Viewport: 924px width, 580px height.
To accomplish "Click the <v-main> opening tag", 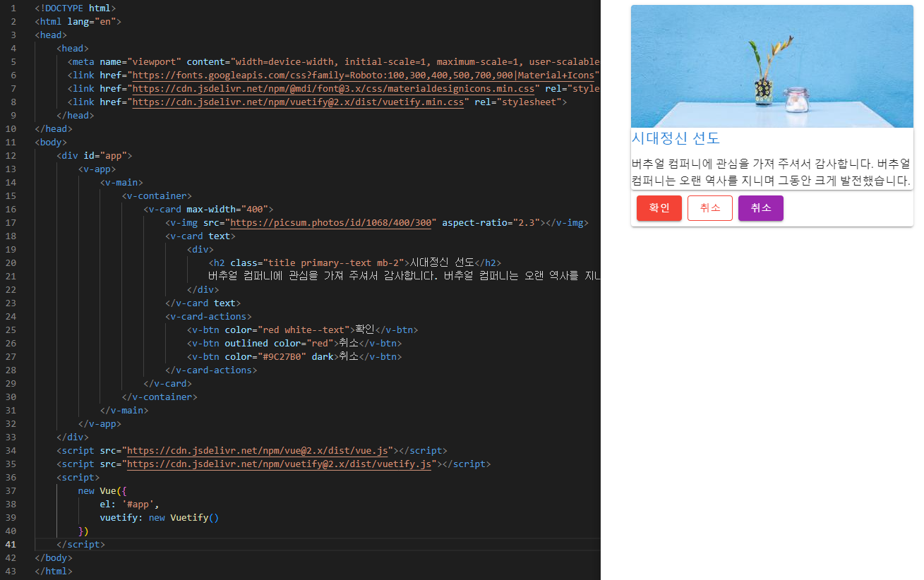I will 121,182.
